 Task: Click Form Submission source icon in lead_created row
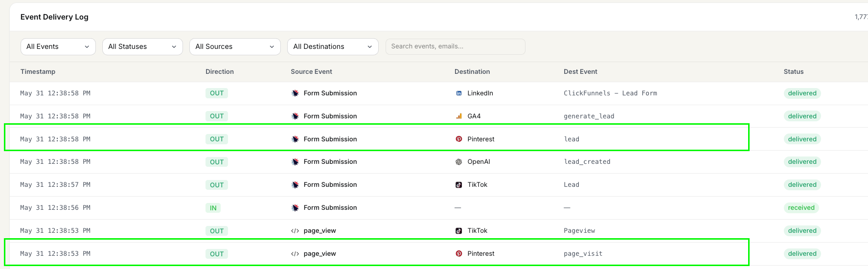295,162
